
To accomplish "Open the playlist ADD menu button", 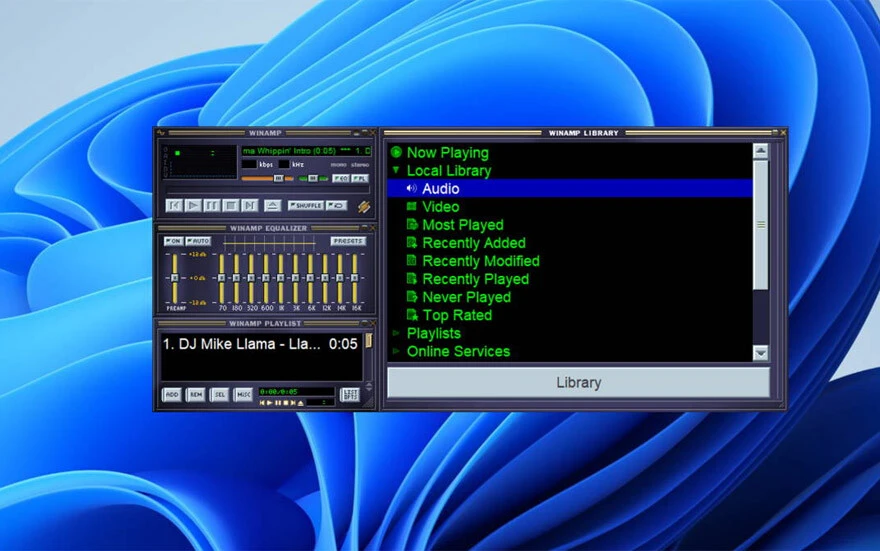I will [x=172, y=394].
